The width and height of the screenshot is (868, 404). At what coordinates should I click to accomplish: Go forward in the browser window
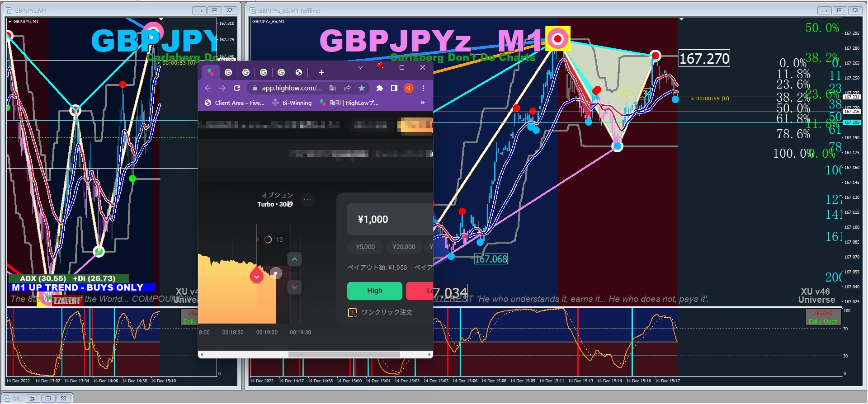point(222,88)
